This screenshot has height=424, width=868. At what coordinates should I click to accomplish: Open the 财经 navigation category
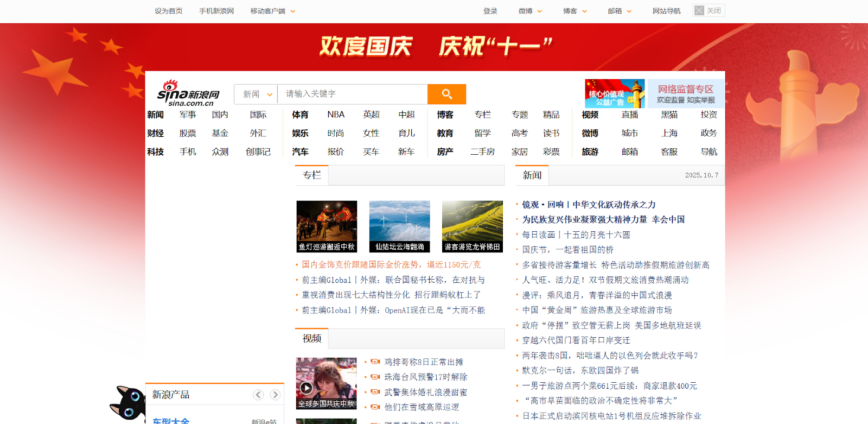point(155,133)
